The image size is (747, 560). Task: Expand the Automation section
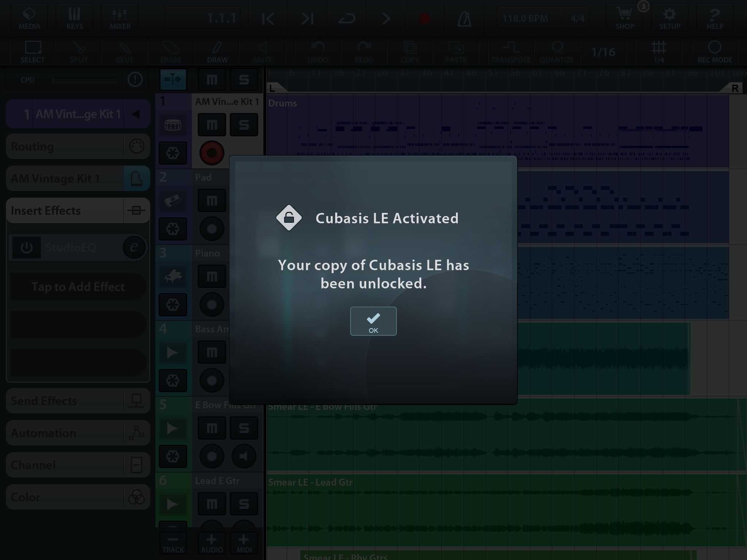78,433
